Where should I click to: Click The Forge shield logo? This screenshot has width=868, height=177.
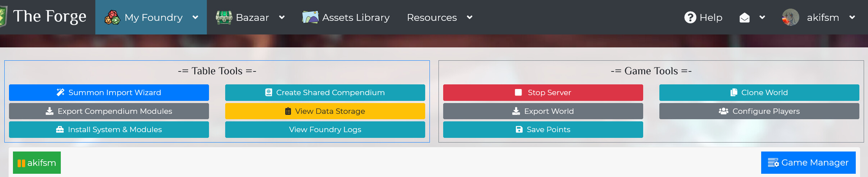pos(3,17)
